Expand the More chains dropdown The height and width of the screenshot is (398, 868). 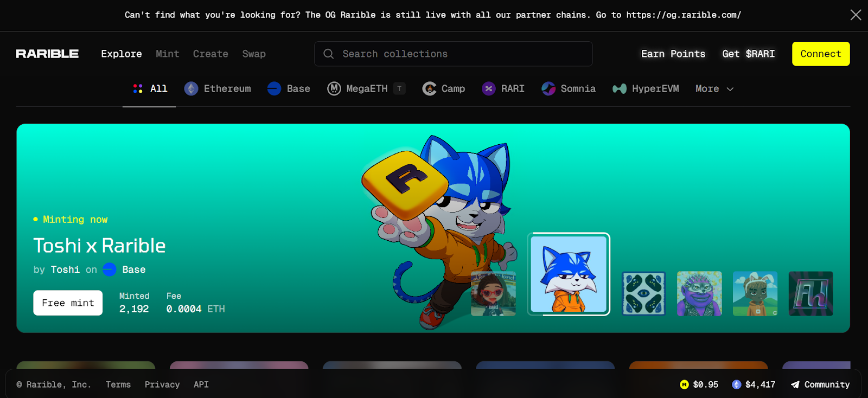(714, 89)
